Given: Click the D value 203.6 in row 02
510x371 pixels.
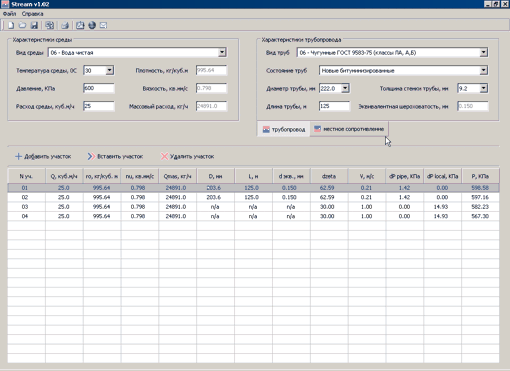Looking at the screenshot, I should (214, 197).
